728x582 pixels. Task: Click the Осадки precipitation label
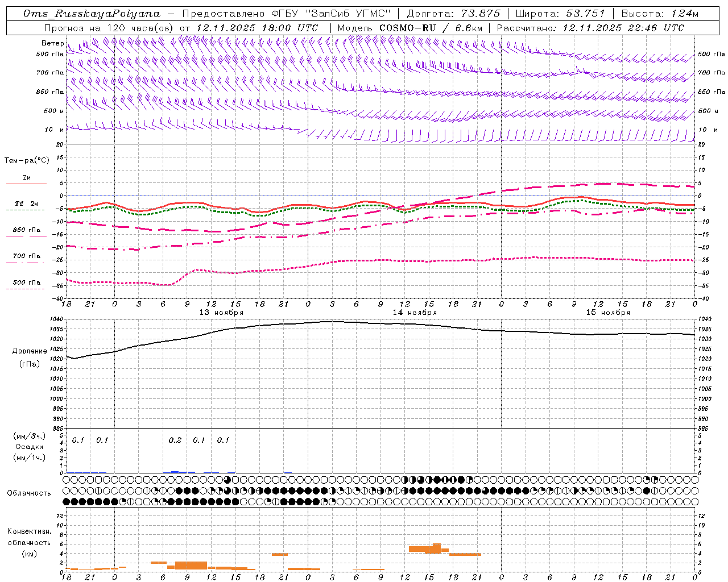point(29,447)
